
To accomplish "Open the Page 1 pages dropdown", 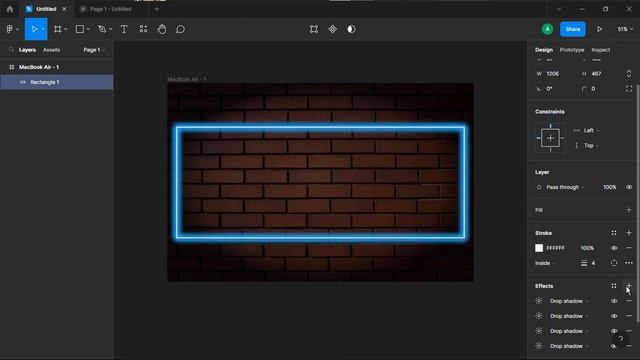I will click(94, 50).
